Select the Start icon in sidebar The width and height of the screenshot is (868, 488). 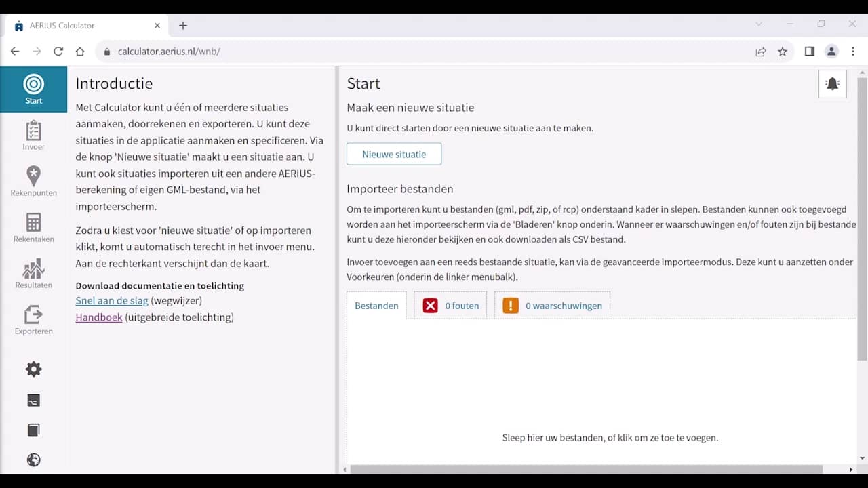click(33, 89)
